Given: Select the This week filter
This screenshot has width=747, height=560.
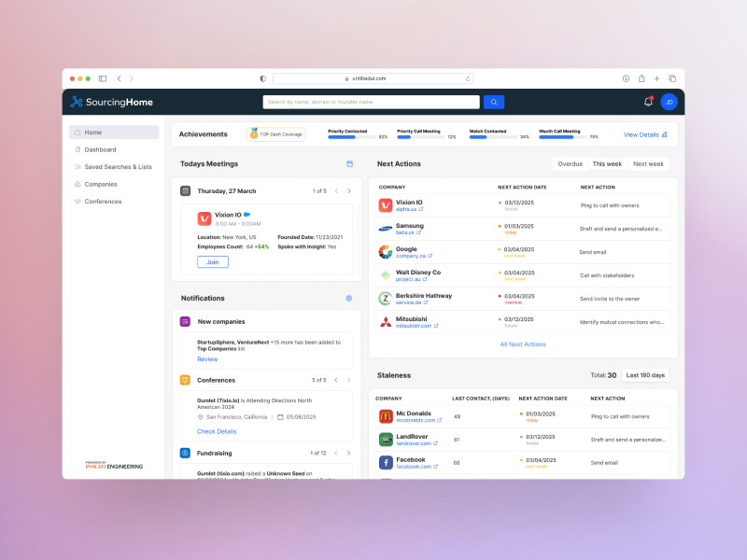Looking at the screenshot, I should [x=607, y=163].
